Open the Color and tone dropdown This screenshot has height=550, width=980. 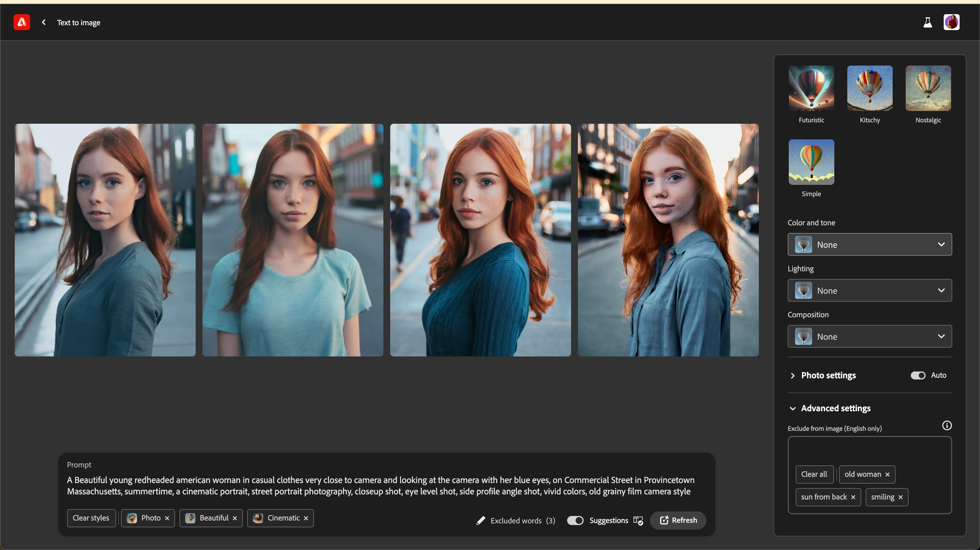click(x=869, y=244)
